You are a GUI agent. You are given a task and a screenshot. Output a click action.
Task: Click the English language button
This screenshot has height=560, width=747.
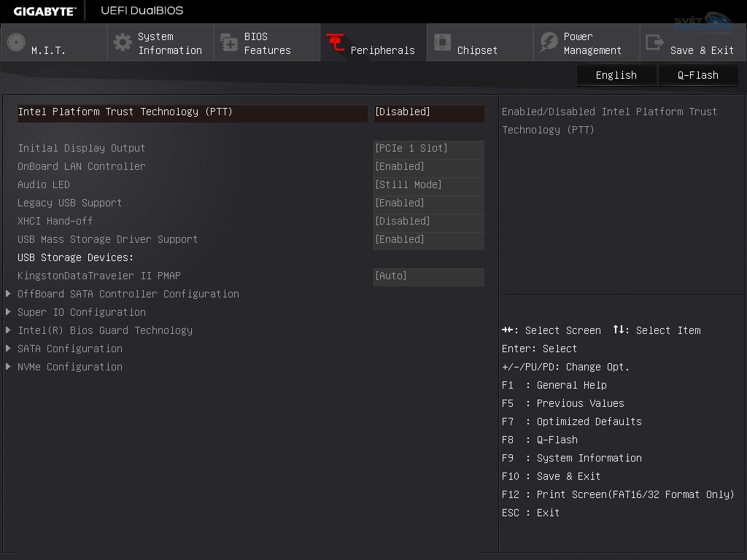click(x=616, y=75)
